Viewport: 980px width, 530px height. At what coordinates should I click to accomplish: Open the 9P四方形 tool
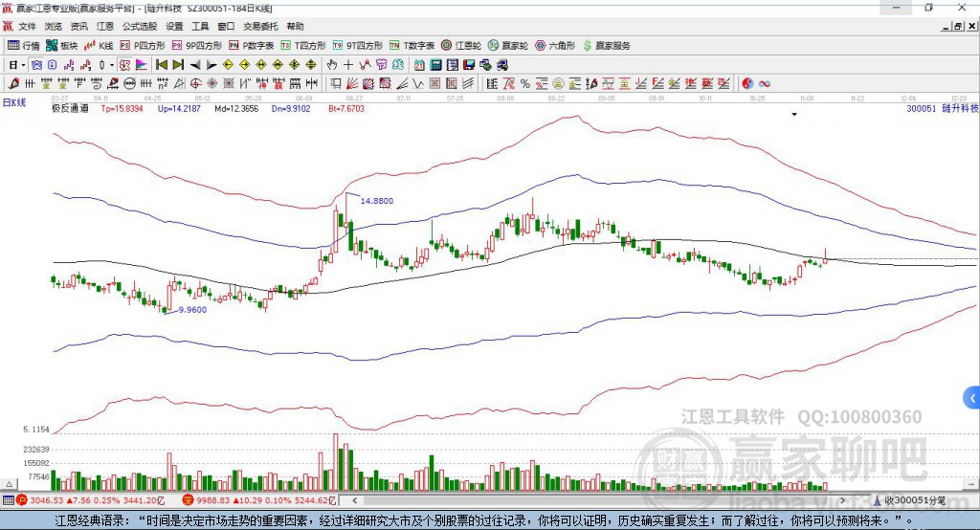click(197, 46)
